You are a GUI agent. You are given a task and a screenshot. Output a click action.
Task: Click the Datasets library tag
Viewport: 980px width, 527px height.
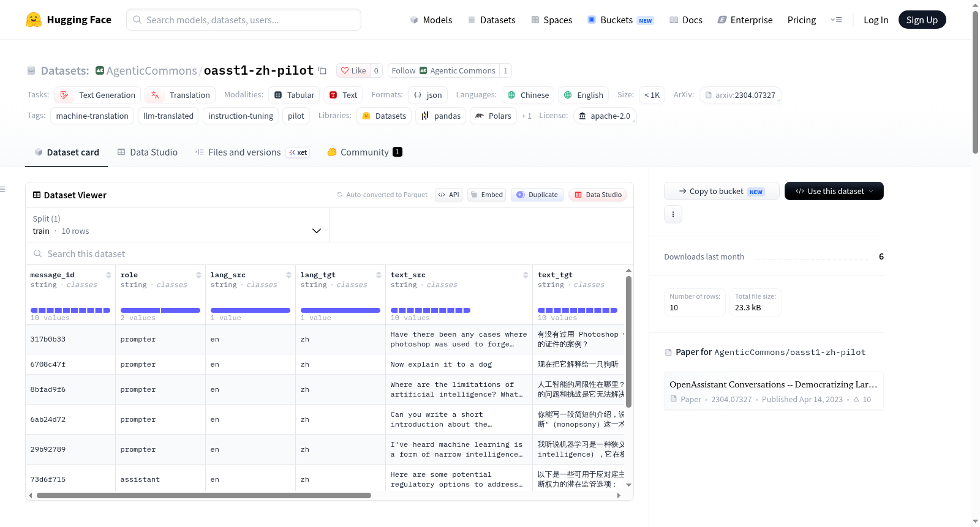[x=384, y=116]
